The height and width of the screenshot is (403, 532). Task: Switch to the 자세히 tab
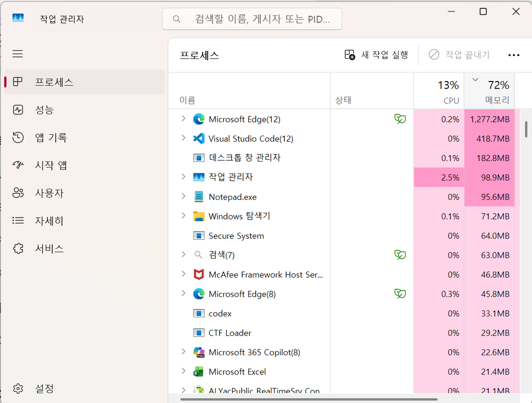(x=84, y=221)
